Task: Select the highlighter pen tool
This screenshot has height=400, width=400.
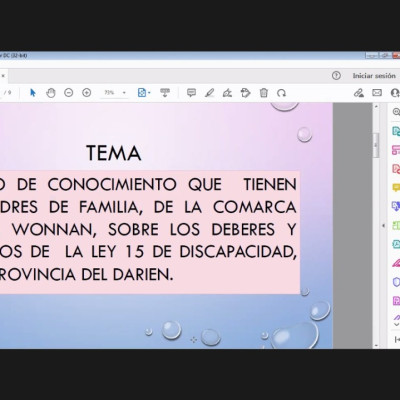Action: click(x=209, y=93)
